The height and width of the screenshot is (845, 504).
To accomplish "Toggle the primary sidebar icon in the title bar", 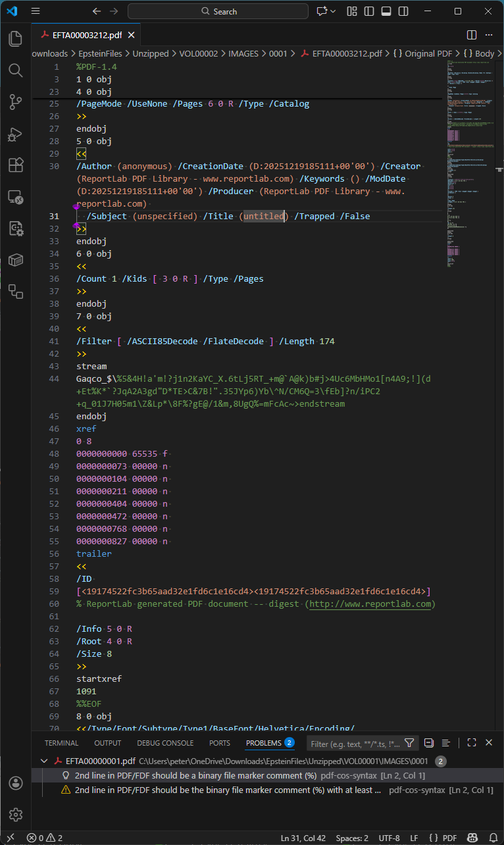I will pos(369,11).
